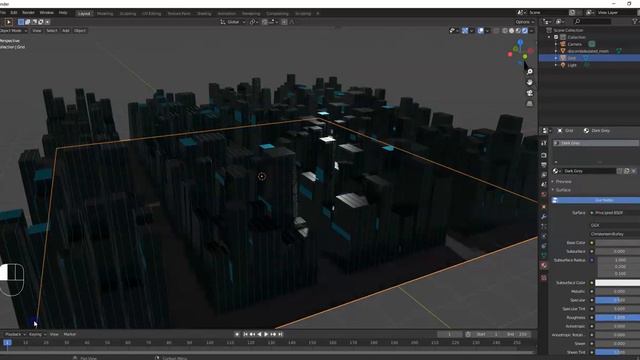This screenshot has width=640, height=360.
Task: Expand the Light item in outliner
Action: [556, 65]
